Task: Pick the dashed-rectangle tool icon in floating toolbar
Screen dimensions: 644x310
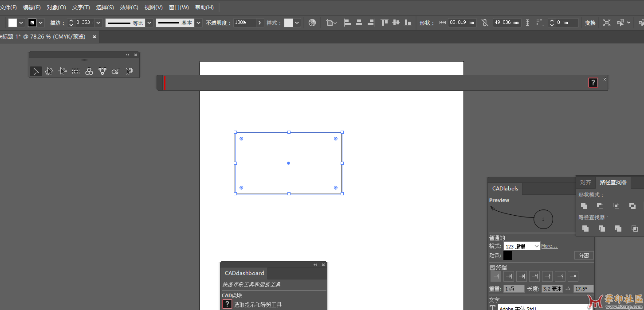Action: tap(76, 71)
